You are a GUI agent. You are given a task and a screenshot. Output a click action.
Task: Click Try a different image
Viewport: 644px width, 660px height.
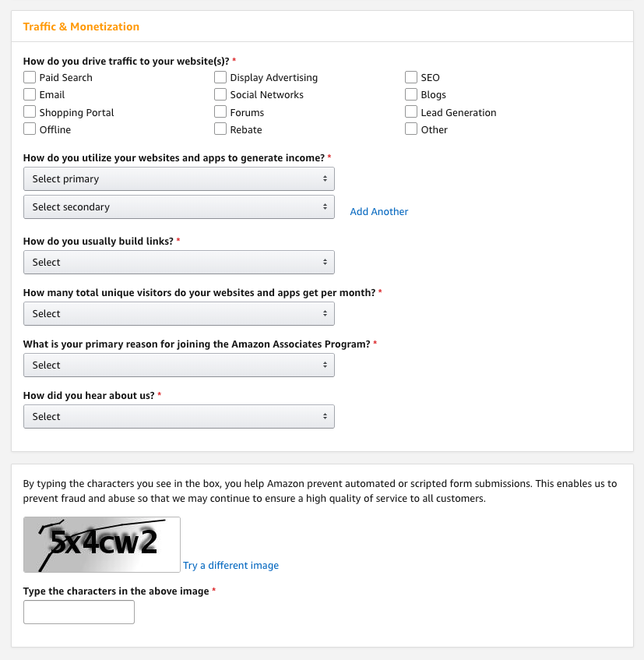click(231, 565)
